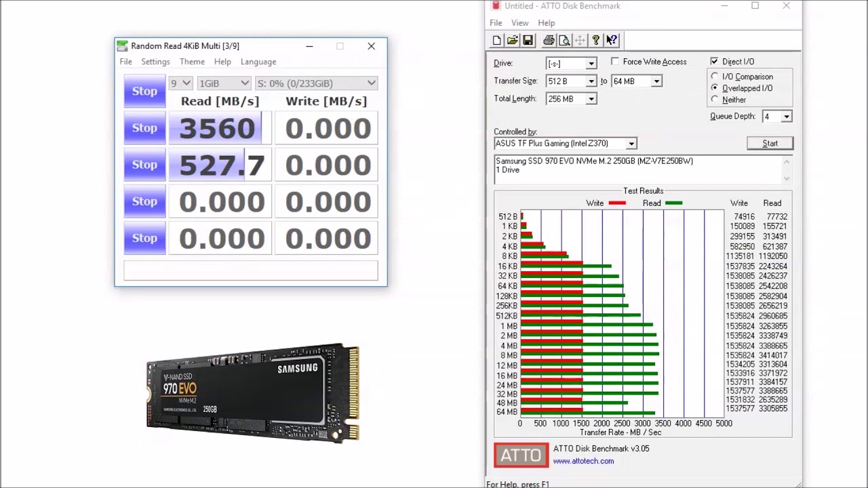Click the description box scrollbar in ATTO

coord(787,169)
